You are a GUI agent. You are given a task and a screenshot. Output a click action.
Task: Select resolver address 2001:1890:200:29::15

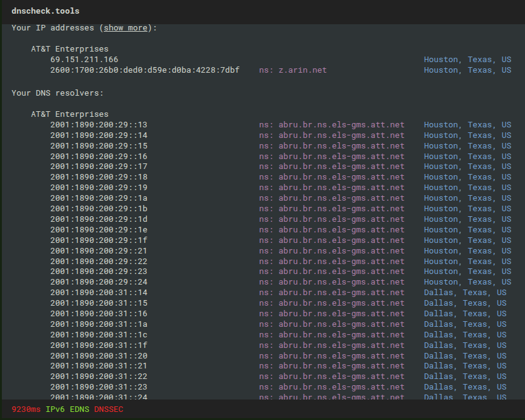(x=99, y=146)
